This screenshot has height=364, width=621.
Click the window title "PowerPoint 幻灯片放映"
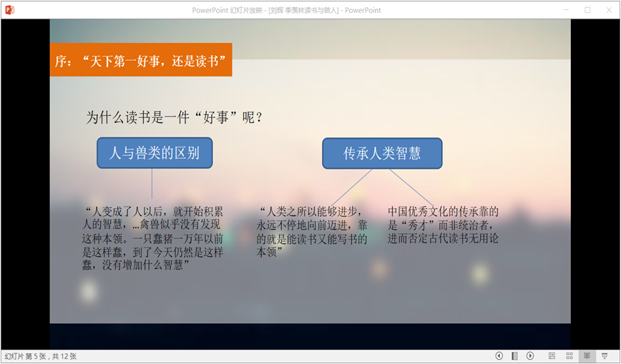[x=286, y=10]
